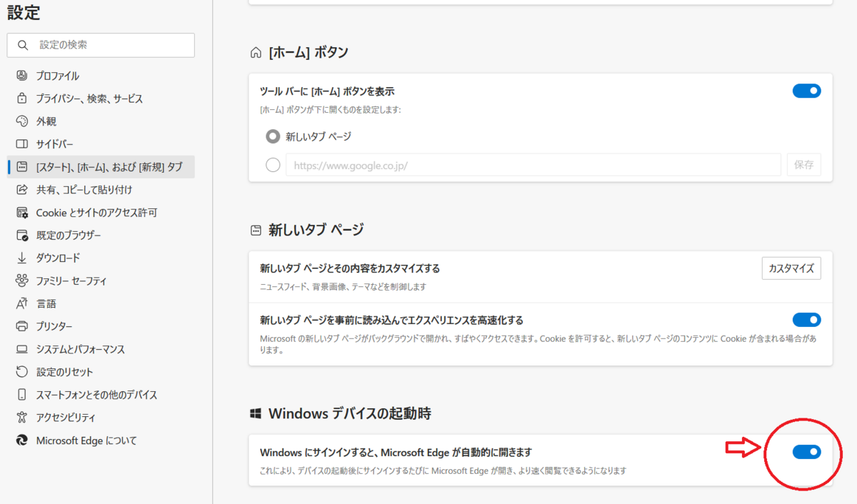Click the home page URL input field

pyautogui.click(x=533, y=165)
